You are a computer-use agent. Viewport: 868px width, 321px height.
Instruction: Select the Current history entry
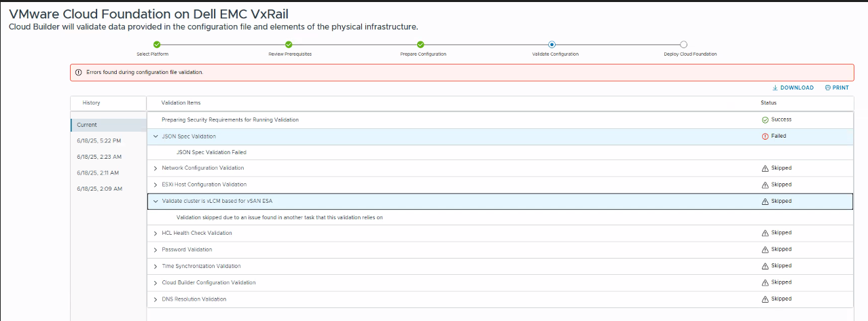pos(108,125)
